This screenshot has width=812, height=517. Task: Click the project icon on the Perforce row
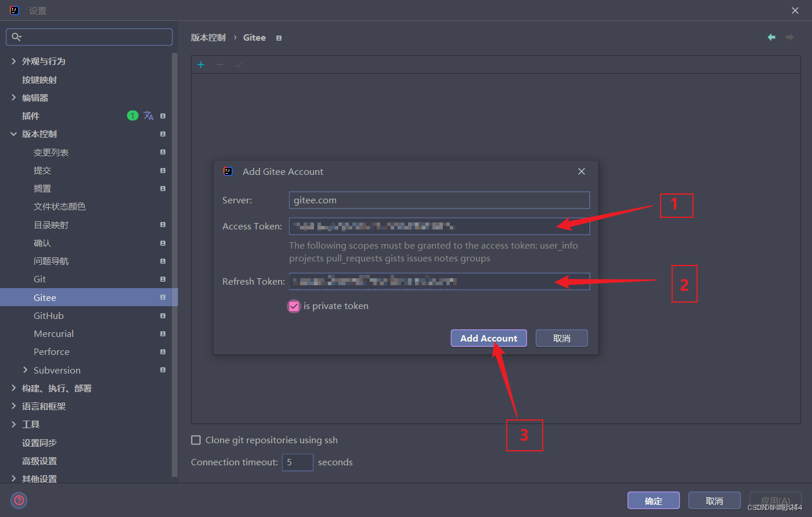coord(163,351)
